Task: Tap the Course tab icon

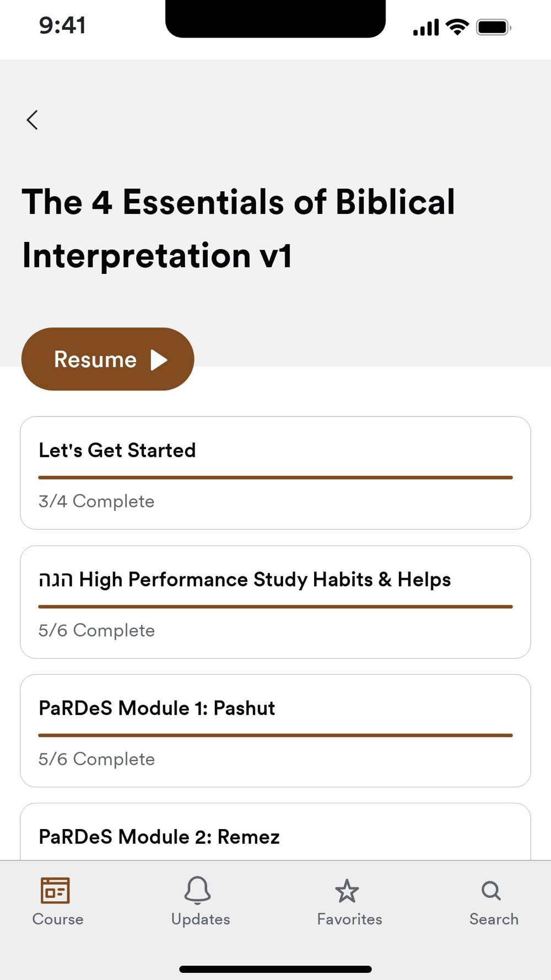Action: [55, 891]
